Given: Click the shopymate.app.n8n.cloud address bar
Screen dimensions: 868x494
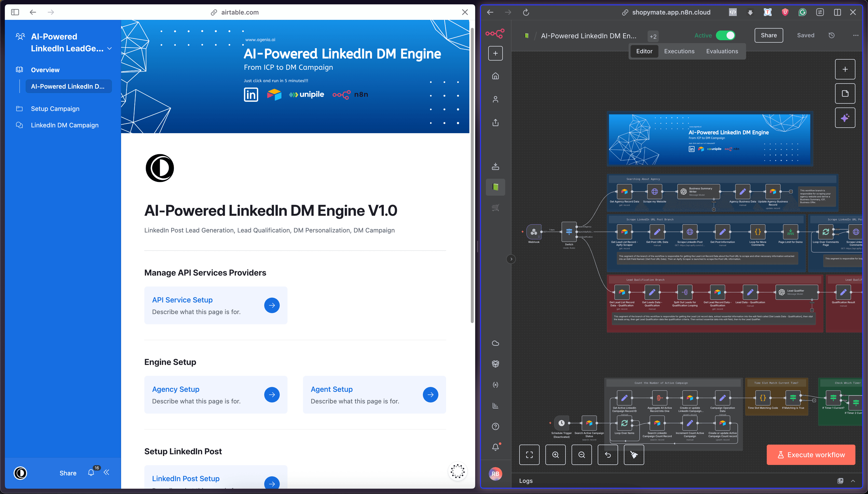Looking at the screenshot, I should [x=666, y=12].
